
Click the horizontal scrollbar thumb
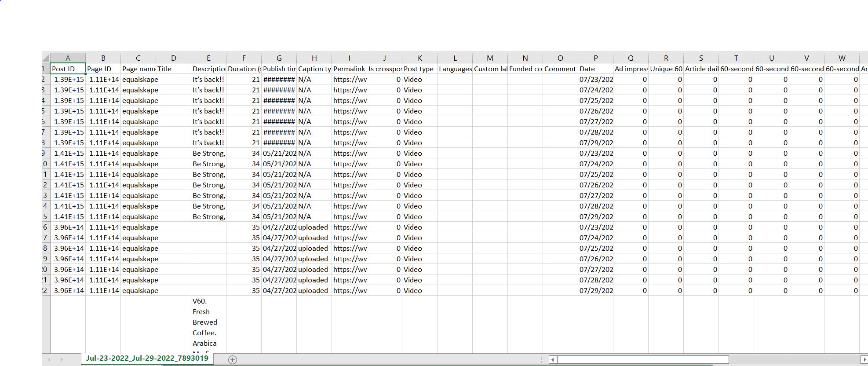point(643,359)
